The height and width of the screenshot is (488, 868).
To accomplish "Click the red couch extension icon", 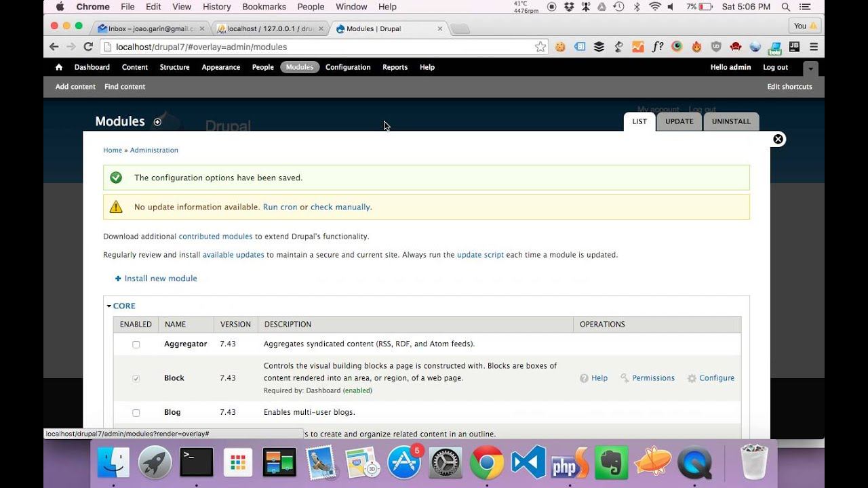I will pos(736,47).
